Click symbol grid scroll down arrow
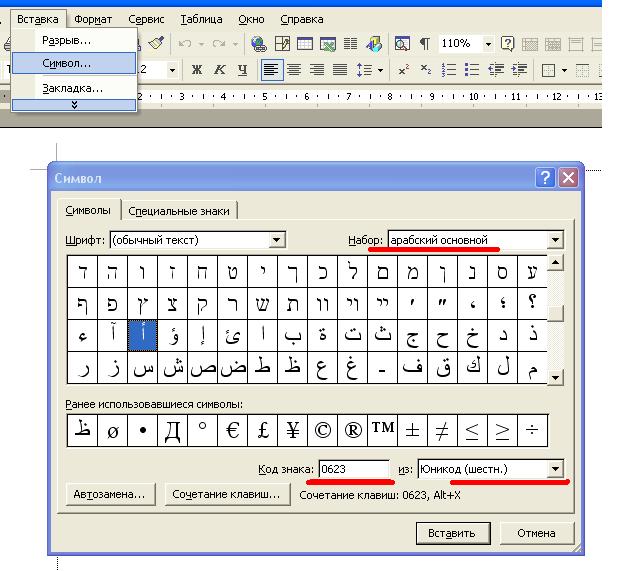Viewport: 628px width, 571px height. (555, 377)
